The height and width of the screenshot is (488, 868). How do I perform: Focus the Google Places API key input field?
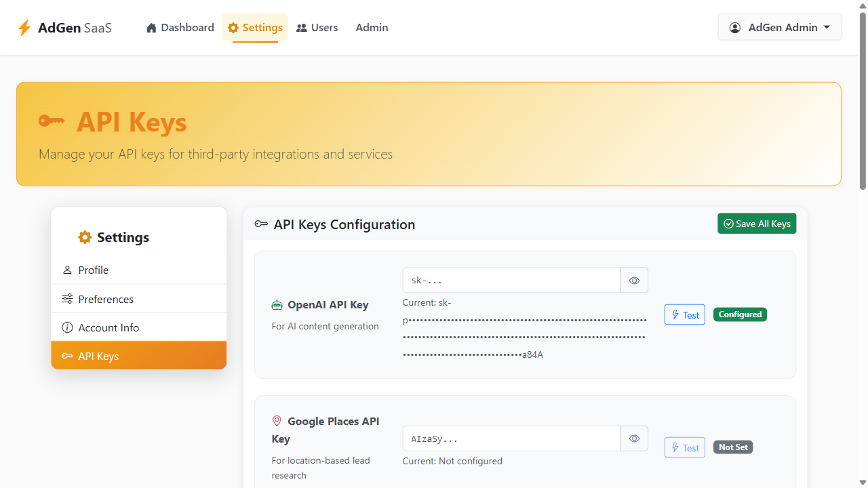pos(511,439)
